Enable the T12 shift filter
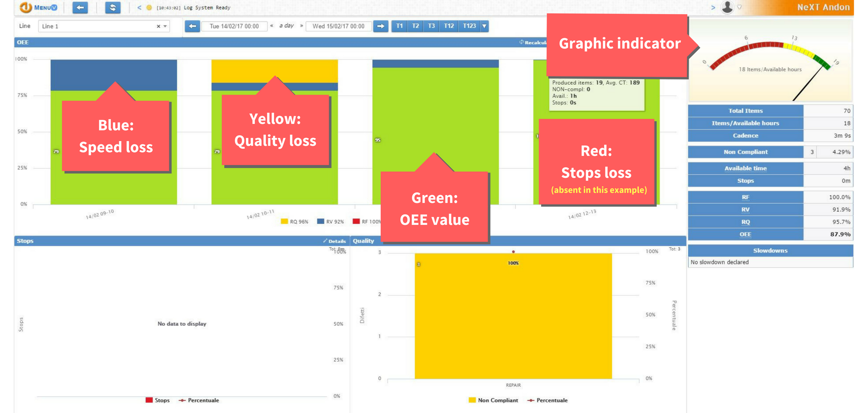 pyautogui.click(x=448, y=26)
